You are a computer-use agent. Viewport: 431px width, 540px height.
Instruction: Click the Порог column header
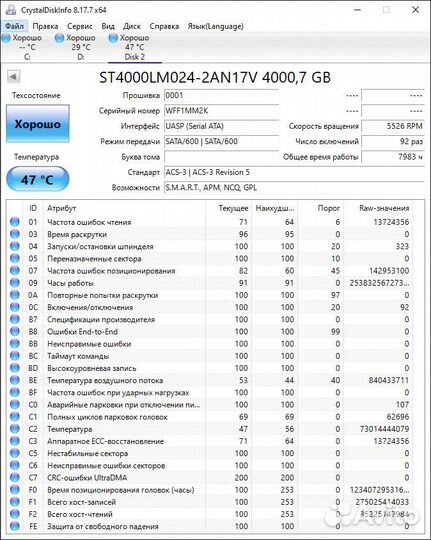[x=321, y=208]
